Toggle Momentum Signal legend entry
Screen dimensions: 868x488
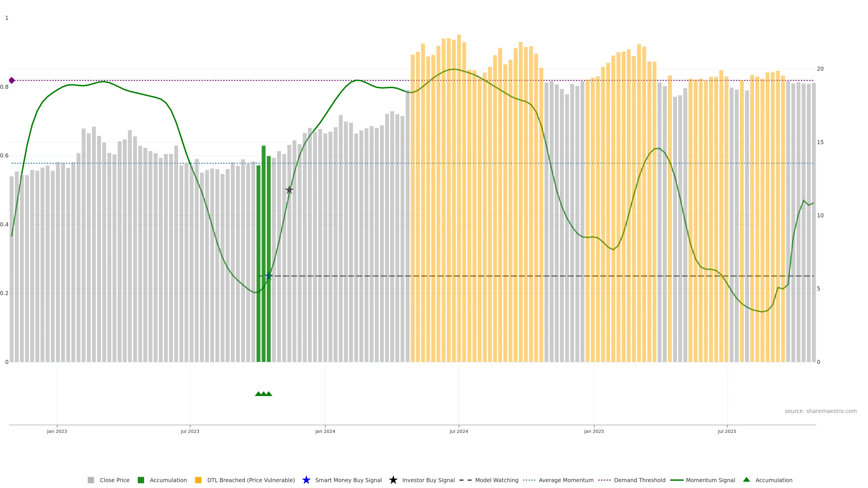[710, 480]
